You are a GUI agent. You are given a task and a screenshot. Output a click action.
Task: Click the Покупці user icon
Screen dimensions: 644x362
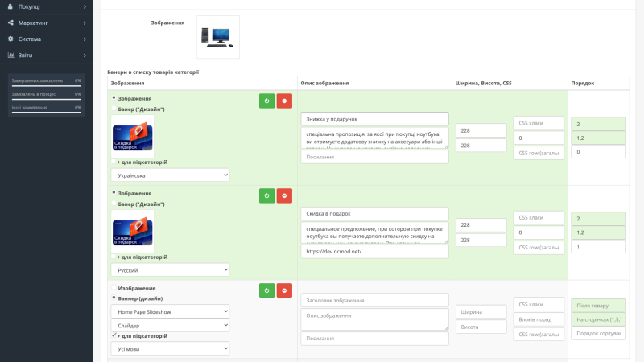[10, 6]
